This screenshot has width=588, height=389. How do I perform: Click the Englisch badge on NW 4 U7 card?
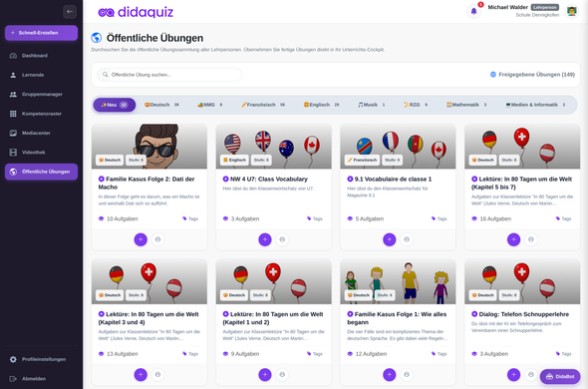[234, 160]
